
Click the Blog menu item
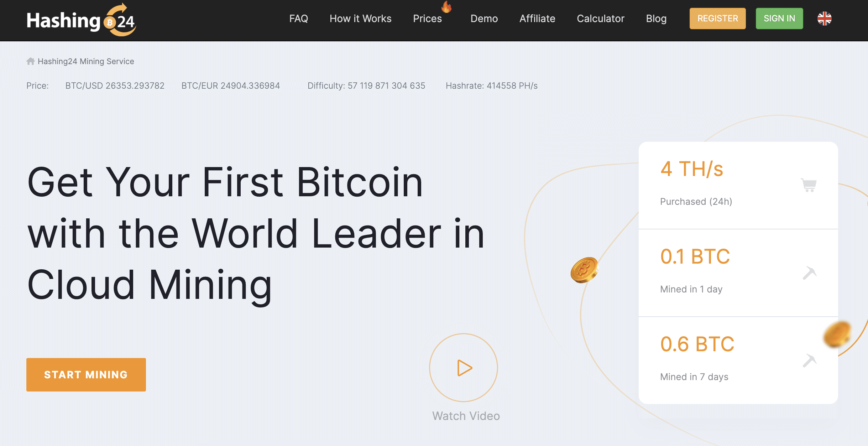click(656, 18)
